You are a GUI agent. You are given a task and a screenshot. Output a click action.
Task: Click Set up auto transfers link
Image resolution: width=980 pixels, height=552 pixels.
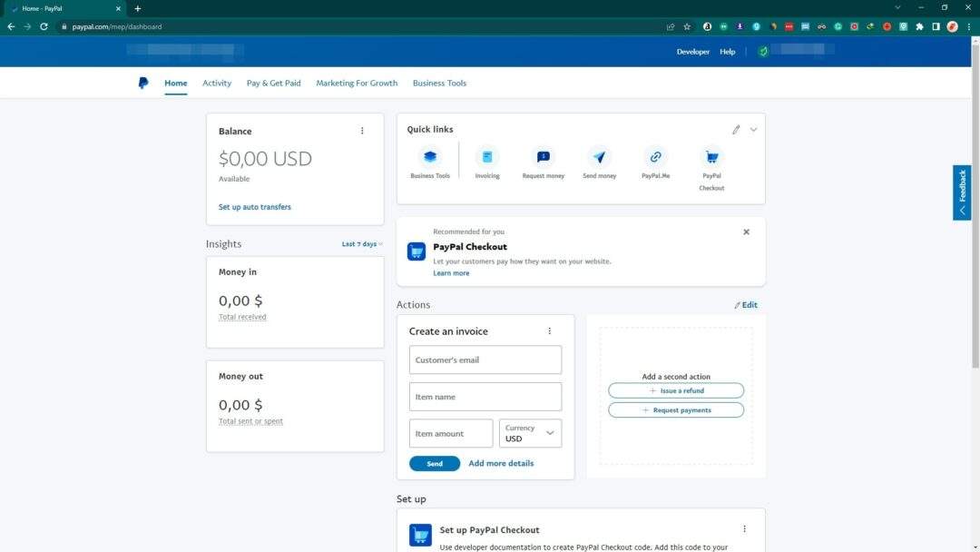coord(254,207)
